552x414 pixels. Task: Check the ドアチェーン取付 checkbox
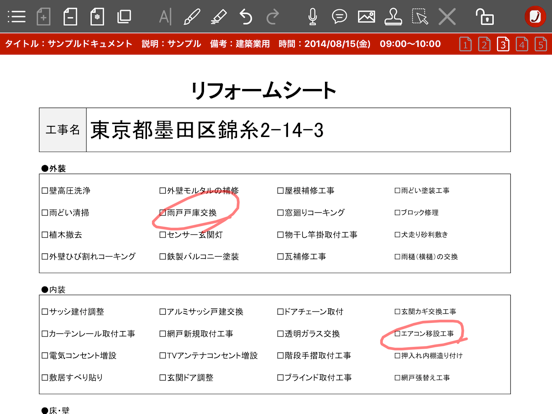point(280,312)
